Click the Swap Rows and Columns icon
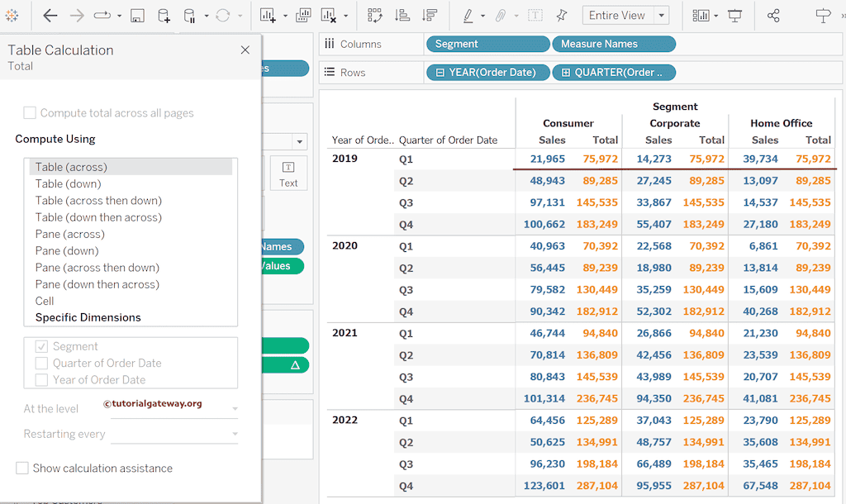This screenshot has width=846, height=504. 375,16
